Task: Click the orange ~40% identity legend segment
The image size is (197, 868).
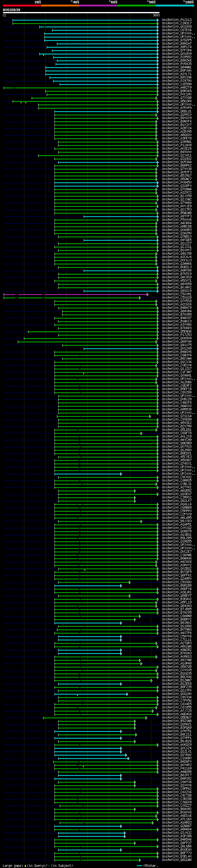Action: (60, 6)
